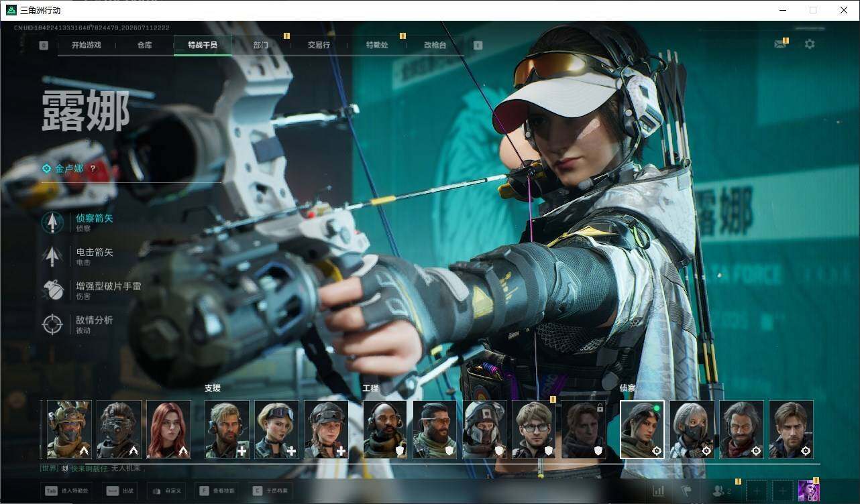Open the mail inbox envelope icon
The width and height of the screenshot is (860, 504).
pyautogui.click(x=780, y=44)
